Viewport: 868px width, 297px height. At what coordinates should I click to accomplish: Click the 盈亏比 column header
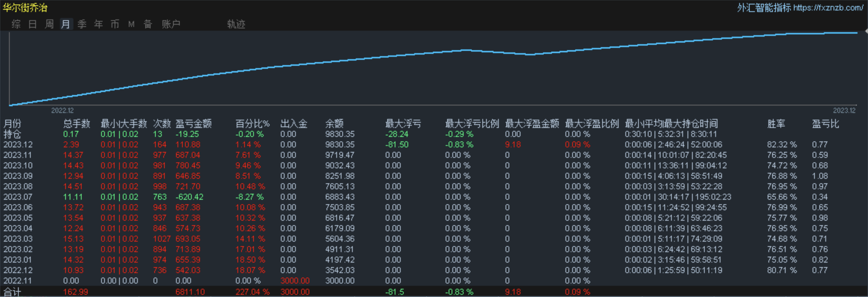point(825,123)
